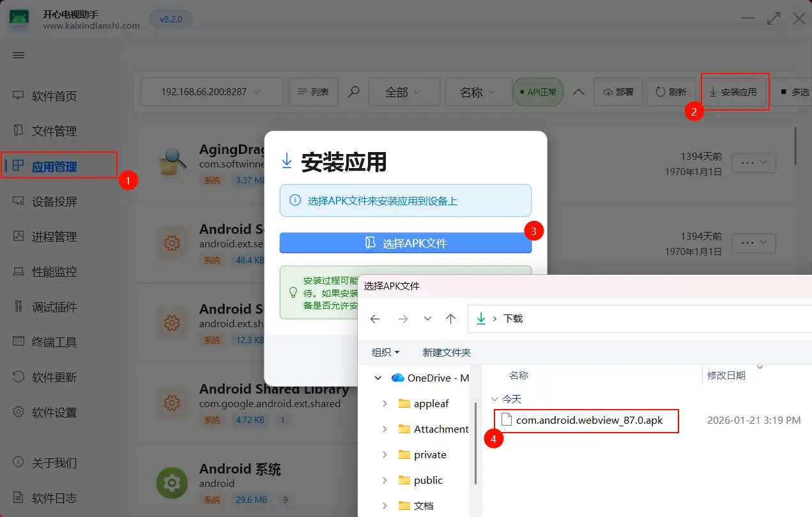
Task: Open the 全部 filter dropdown
Action: [404, 91]
